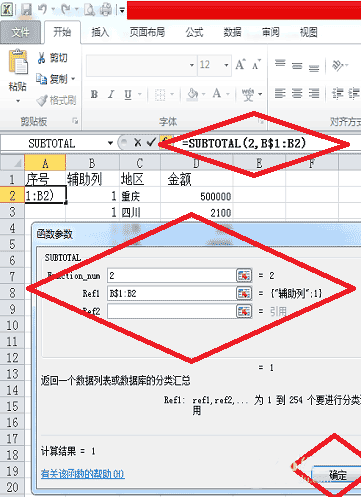361x497 pixels.
Task: Switch to the 视图 (View) tab
Action: [x=308, y=32]
